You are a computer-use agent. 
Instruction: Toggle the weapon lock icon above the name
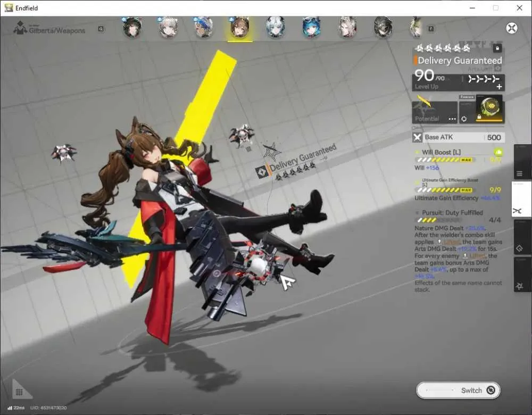click(497, 48)
